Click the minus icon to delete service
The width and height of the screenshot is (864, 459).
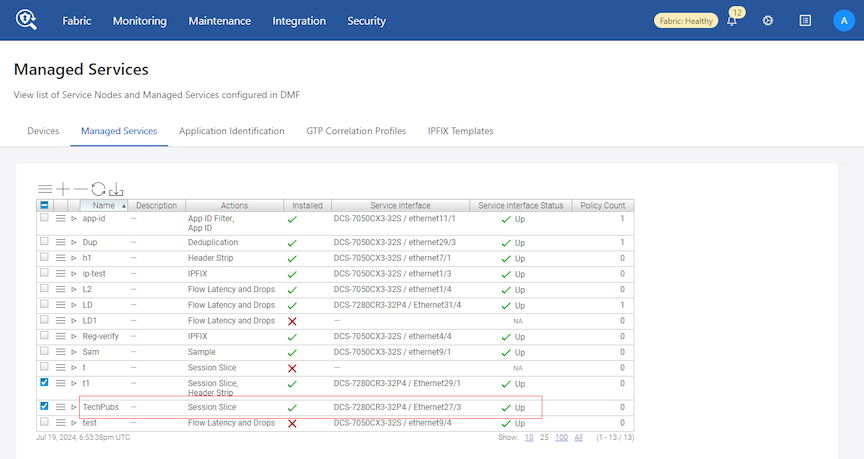click(80, 190)
